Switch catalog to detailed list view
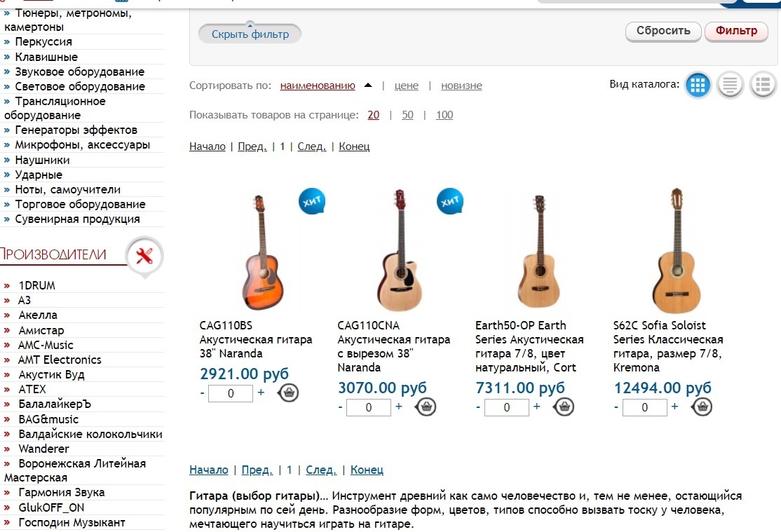Viewport: 781px width, 532px height. 763,86
